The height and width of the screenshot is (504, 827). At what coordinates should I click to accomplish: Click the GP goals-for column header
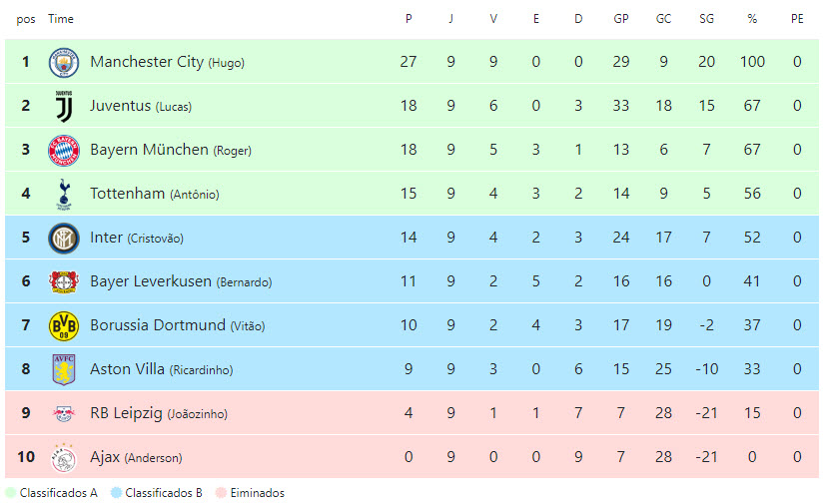tap(621, 19)
